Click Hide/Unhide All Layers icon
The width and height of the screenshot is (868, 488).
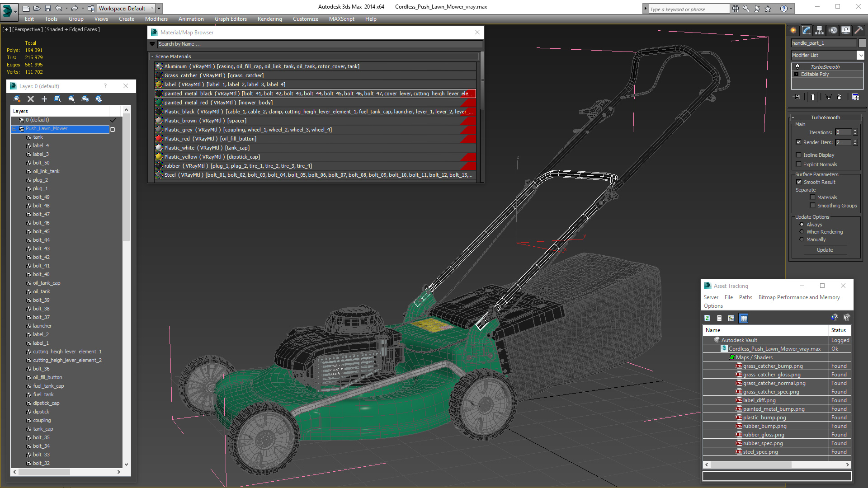coord(85,99)
